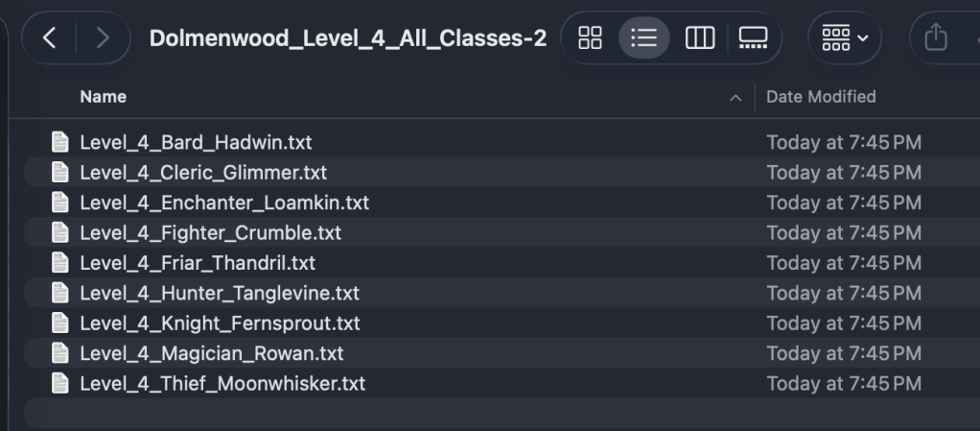This screenshot has width=980, height=431.
Task: Select the Level_4_Fighter_Crumble.txt file
Action: point(210,233)
